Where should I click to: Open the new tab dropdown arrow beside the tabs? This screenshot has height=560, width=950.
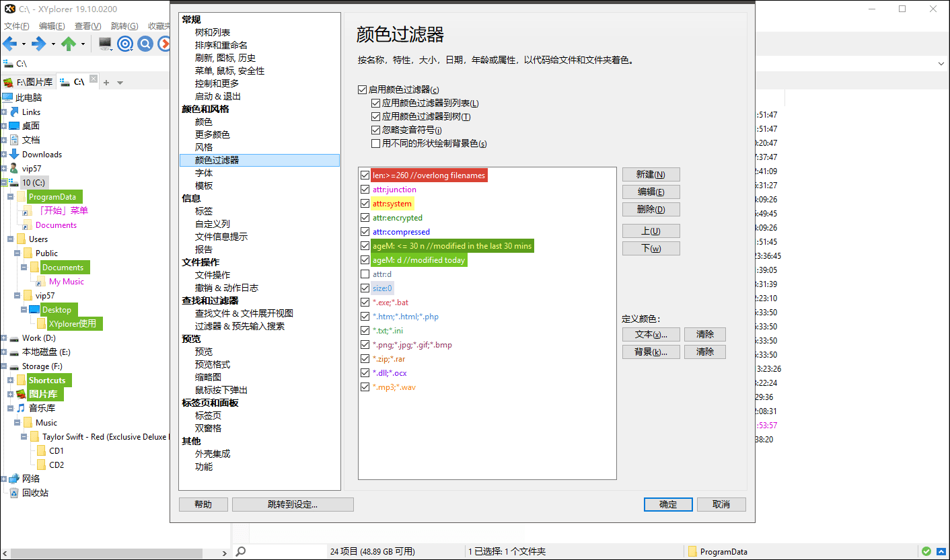119,81
